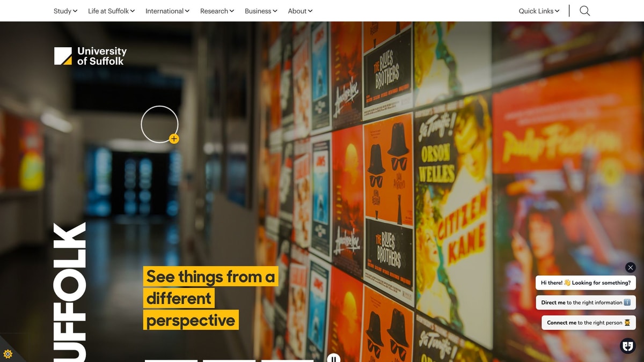Click the 'See things from a different perspective' headline
Screen dimensions: 644x362
point(210,298)
